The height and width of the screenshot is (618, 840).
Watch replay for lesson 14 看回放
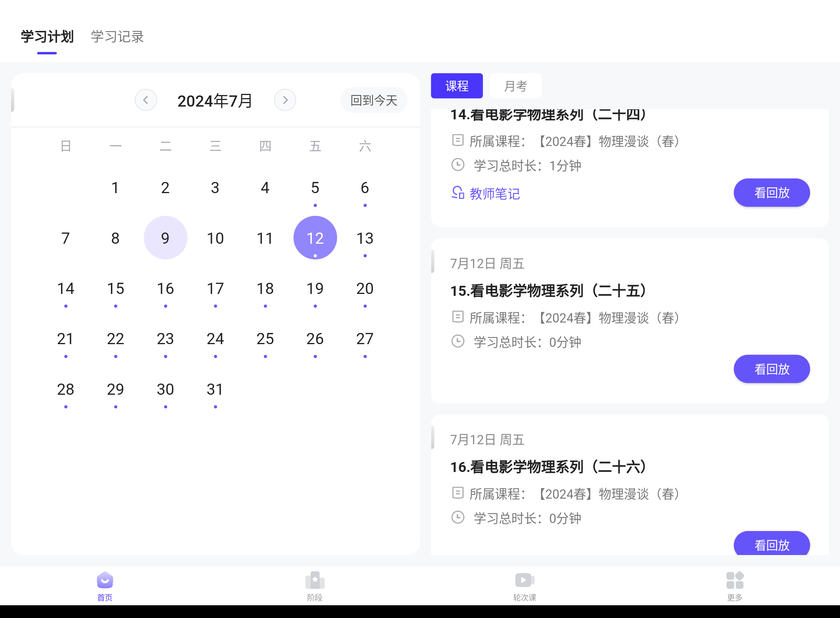pos(771,192)
